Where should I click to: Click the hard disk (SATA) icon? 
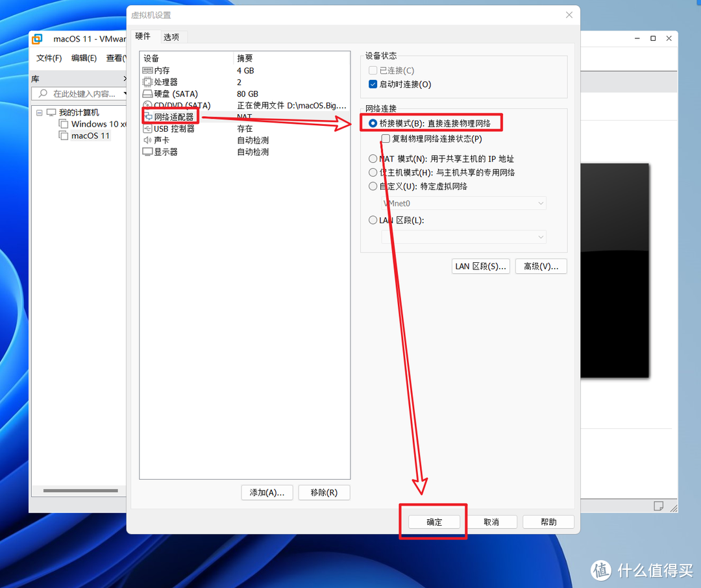(147, 94)
